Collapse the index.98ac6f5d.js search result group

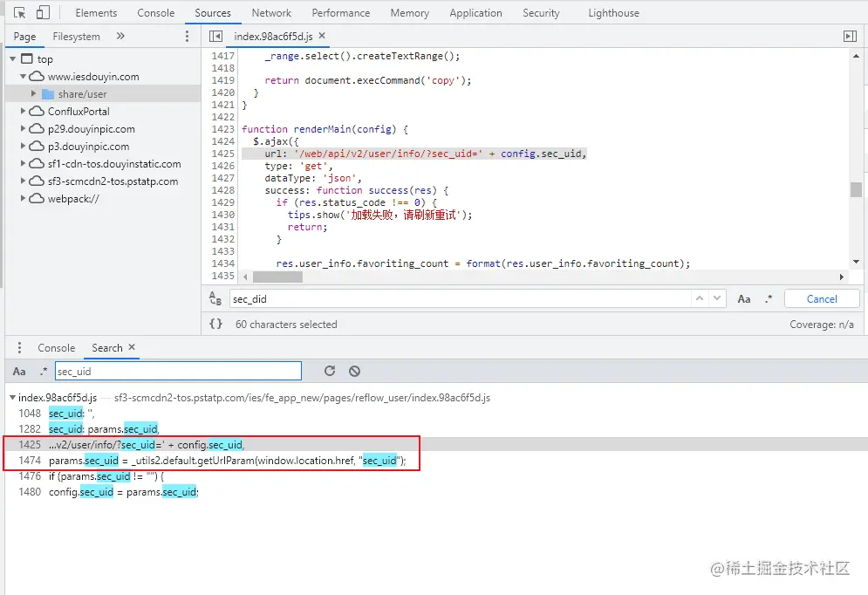(x=12, y=398)
